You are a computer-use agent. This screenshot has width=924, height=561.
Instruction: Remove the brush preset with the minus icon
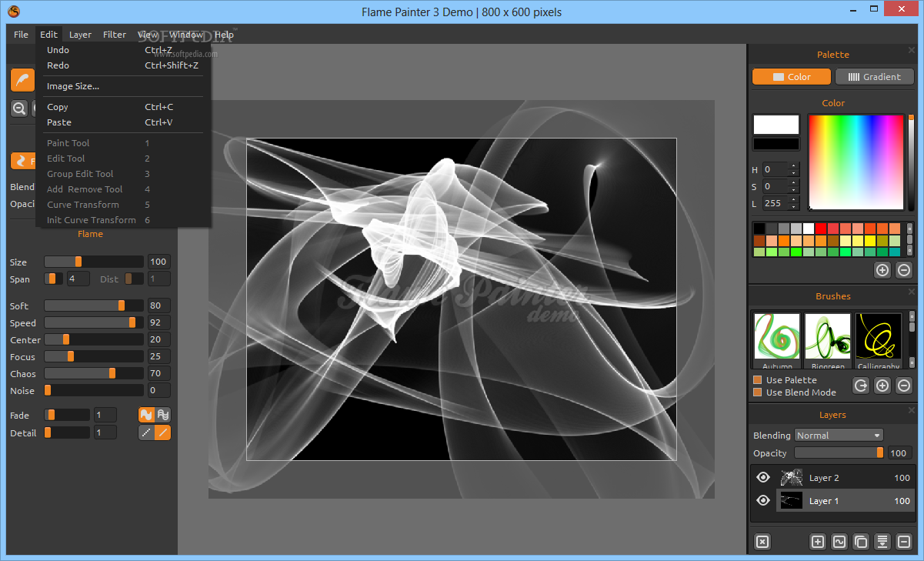(x=904, y=386)
